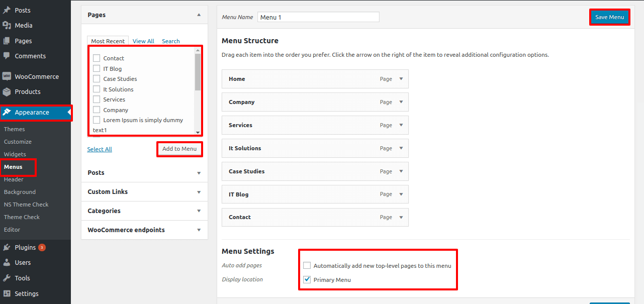Click the Menu Name text field

(x=318, y=17)
